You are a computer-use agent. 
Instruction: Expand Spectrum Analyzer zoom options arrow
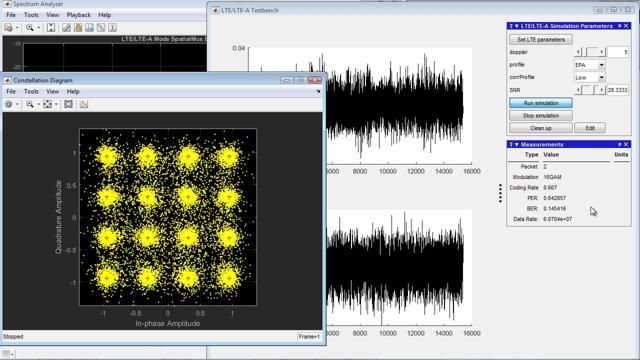(x=39, y=28)
